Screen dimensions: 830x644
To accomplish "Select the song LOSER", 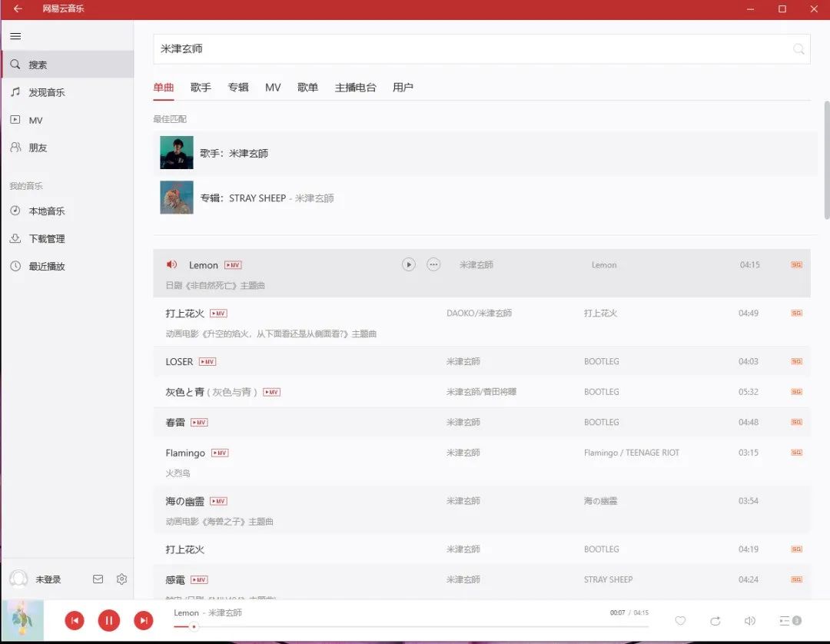I will (x=179, y=362).
